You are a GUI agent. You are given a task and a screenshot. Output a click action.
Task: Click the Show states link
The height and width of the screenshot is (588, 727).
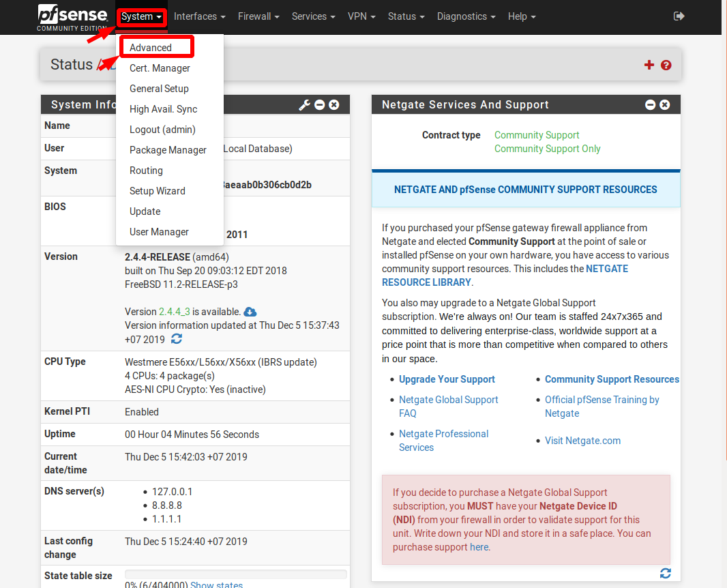(216, 585)
